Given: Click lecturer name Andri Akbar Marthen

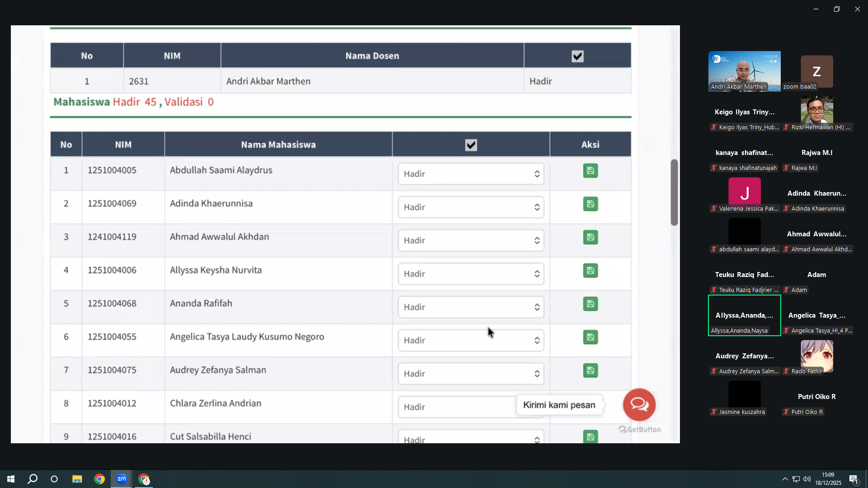Looking at the screenshot, I should pos(269,81).
